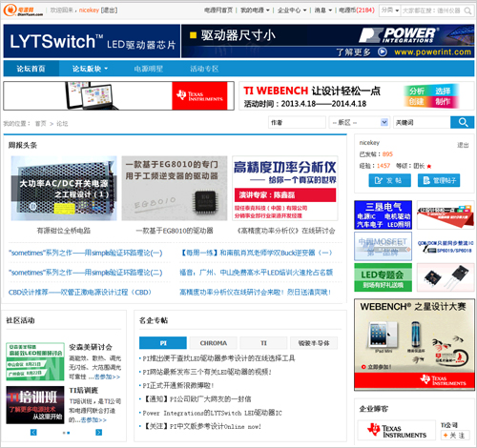Click the 关注 follow button for TI公司

tap(455, 435)
